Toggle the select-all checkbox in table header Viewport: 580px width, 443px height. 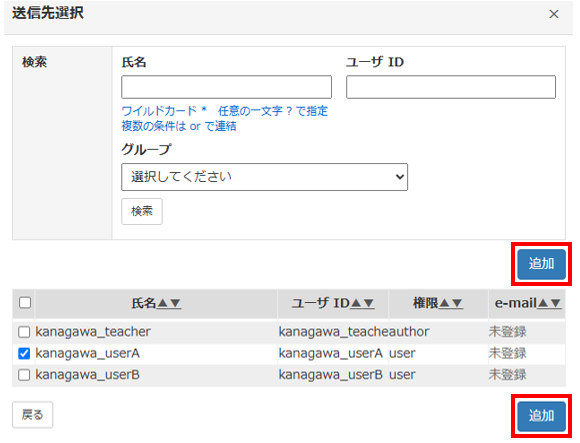click(25, 303)
